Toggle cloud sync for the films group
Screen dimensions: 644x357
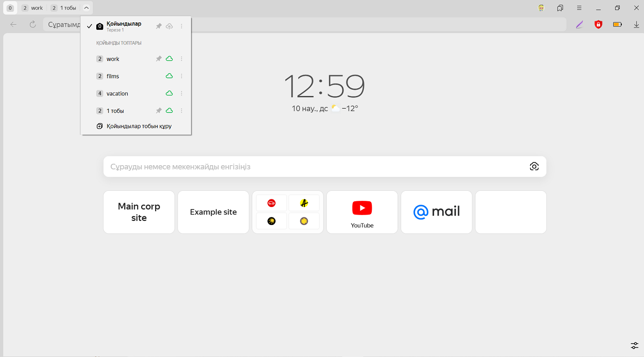click(x=169, y=76)
